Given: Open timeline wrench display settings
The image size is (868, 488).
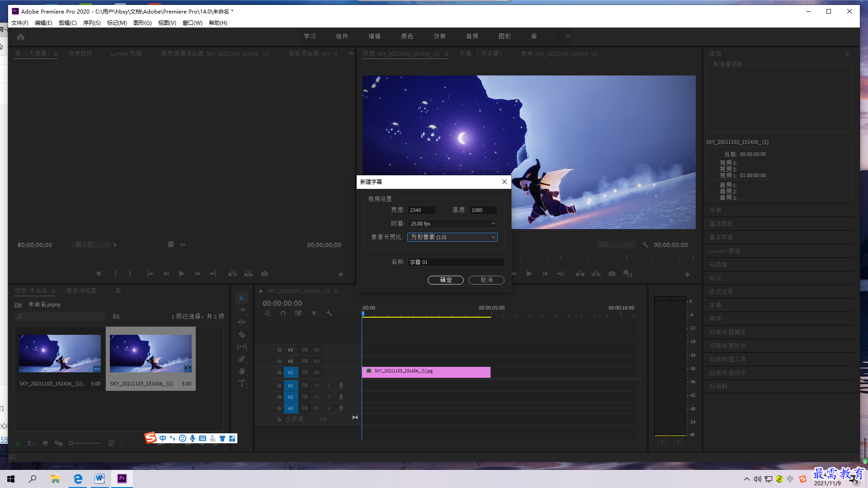Looking at the screenshot, I should 329,313.
